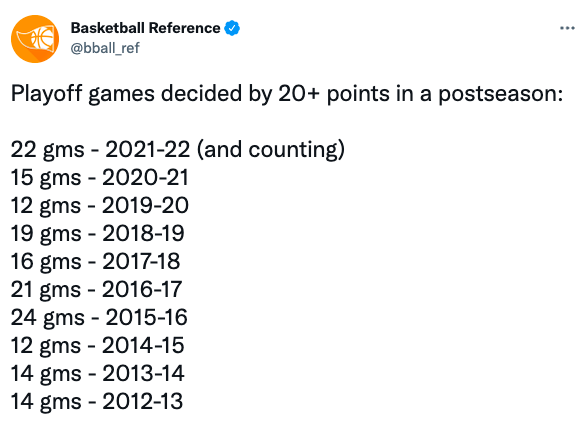Open the Basketball Reference profile avatar
The width and height of the screenshot is (583, 425).
click(35, 39)
